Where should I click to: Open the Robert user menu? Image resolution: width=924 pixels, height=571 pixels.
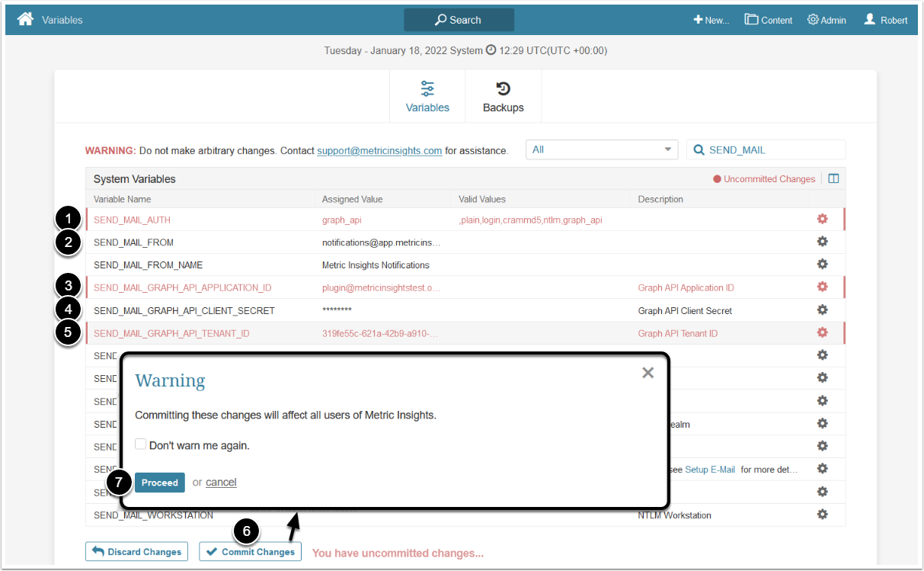(885, 20)
